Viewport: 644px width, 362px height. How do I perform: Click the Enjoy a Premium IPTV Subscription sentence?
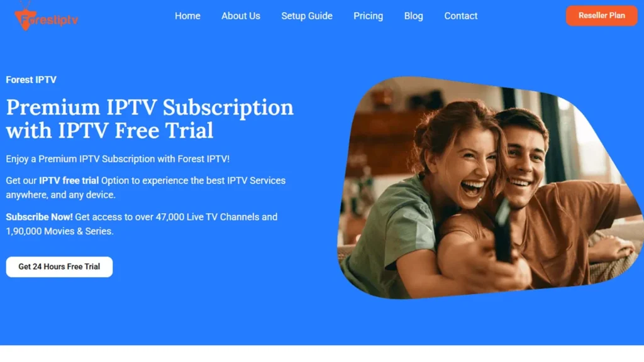click(118, 159)
